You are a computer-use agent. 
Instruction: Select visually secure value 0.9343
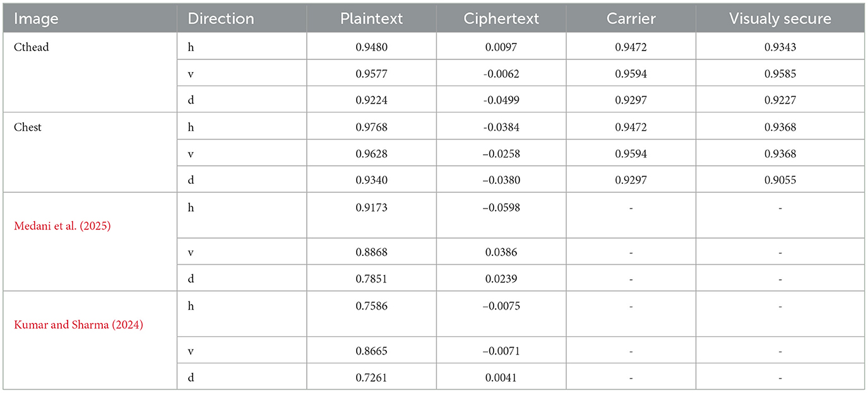tap(780, 47)
